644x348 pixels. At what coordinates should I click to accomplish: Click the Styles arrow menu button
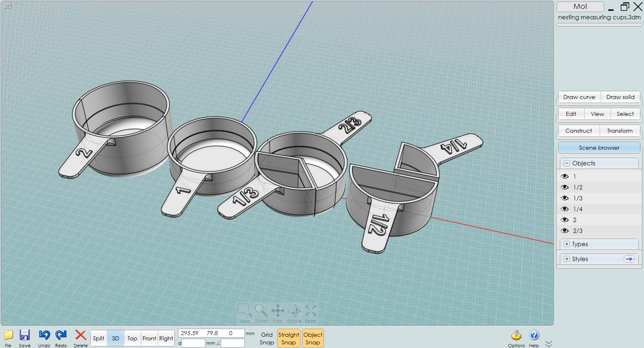[x=629, y=259]
